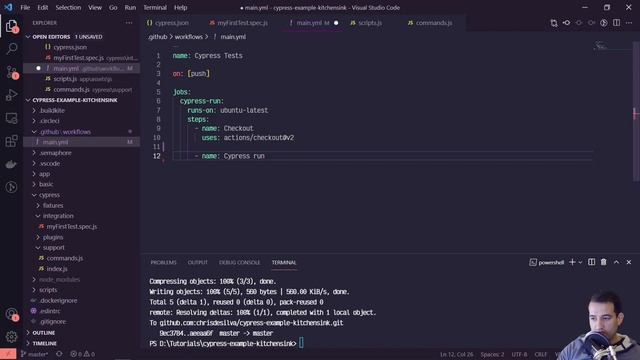This screenshot has height=360, width=640.
Task: Click the .github breadcrumb segment
Action: [158, 37]
